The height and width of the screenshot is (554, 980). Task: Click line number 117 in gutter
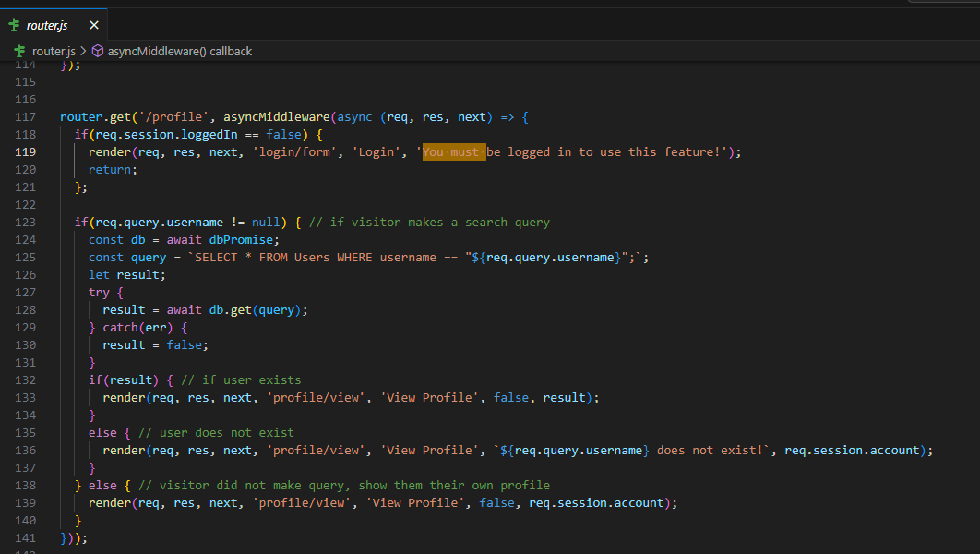[26, 117]
